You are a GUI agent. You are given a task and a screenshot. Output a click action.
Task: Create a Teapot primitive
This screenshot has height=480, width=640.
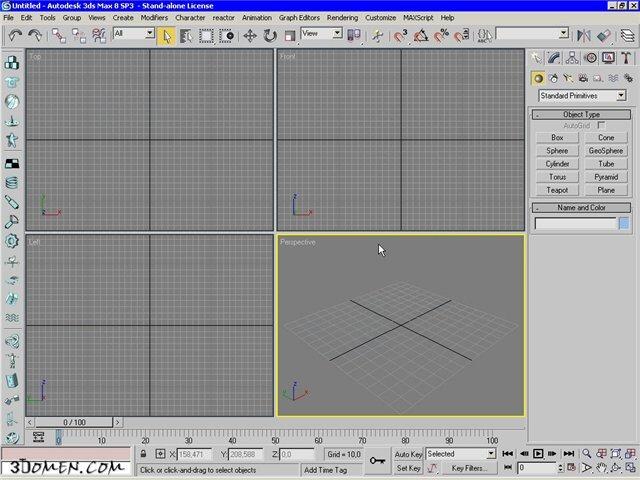point(557,190)
